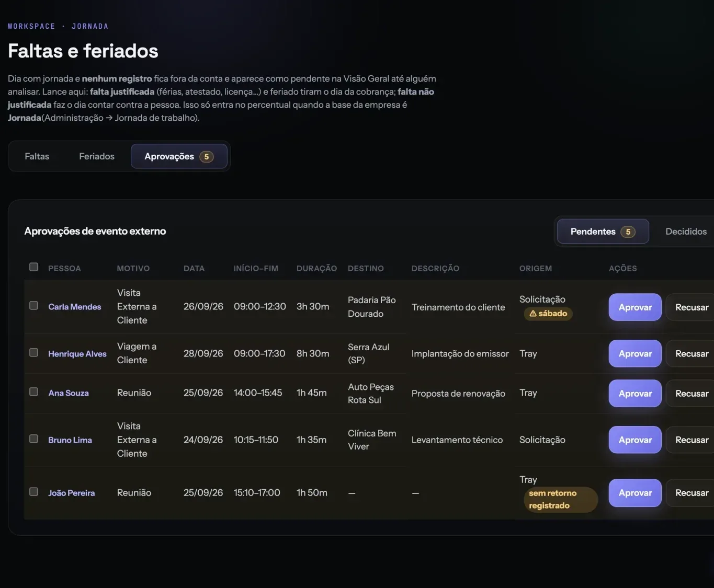Image resolution: width=714 pixels, height=588 pixels.
Task: Click the 'Clínica Bem Viver' destination
Action: point(372,440)
